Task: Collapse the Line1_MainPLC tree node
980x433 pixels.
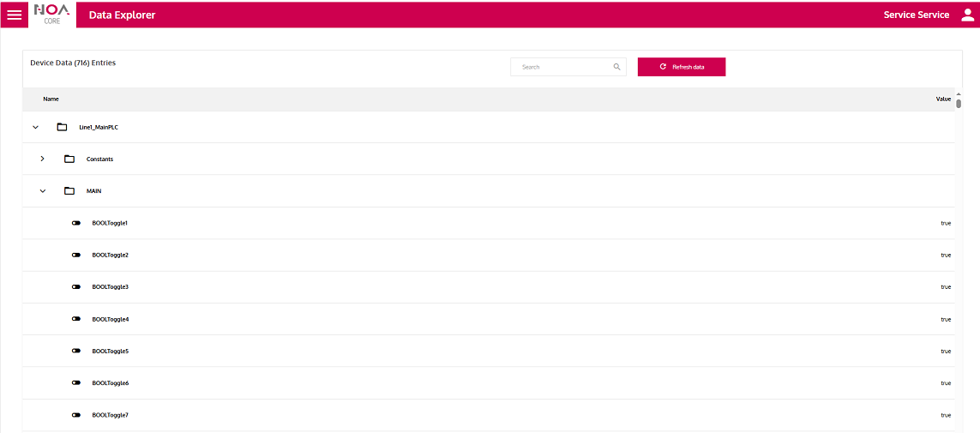Action: point(36,128)
